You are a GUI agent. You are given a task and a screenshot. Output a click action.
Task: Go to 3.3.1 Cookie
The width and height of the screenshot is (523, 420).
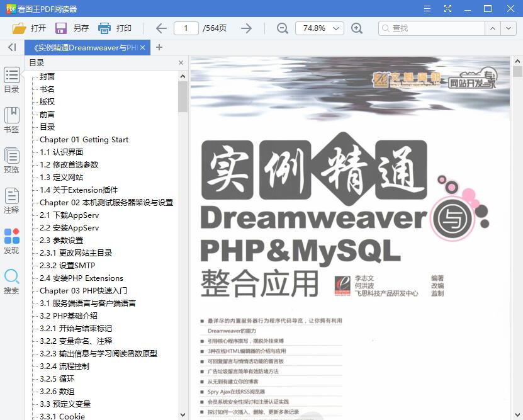tap(62, 416)
